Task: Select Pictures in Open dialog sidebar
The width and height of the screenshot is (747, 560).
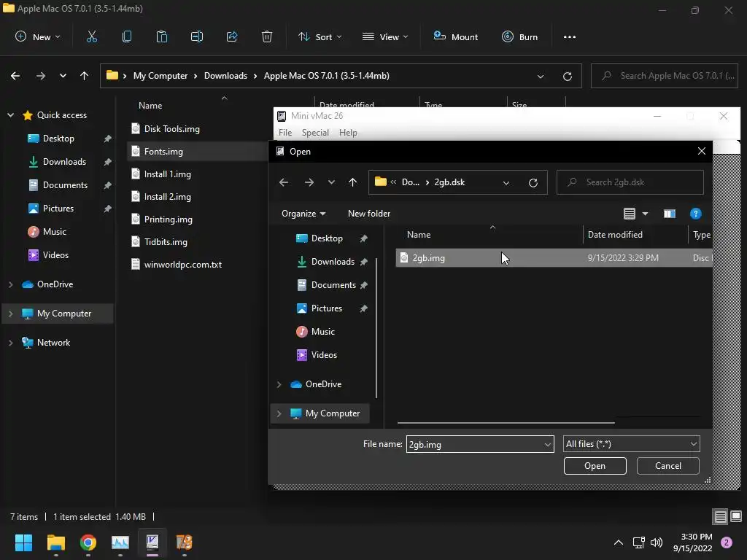Action: tap(326, 308)
